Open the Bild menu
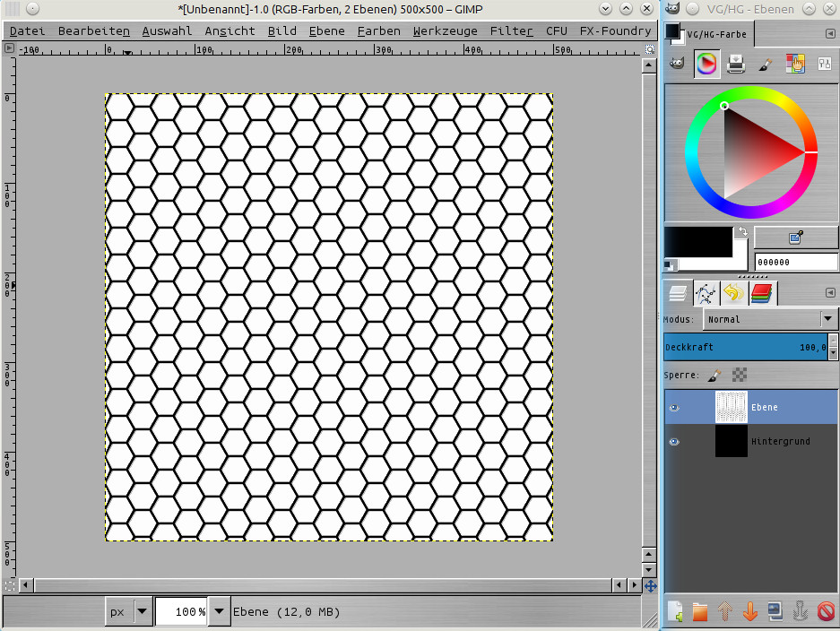This screenshot has height=631, width=840. coord(281,31)
